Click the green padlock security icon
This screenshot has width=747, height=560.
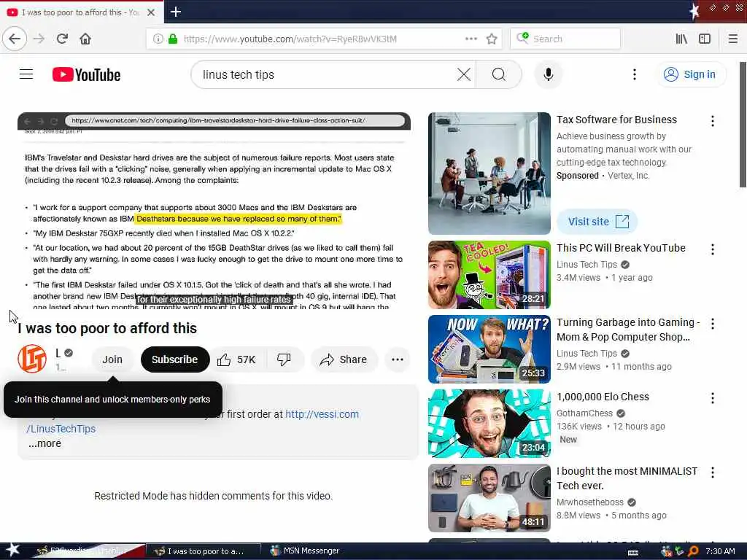173,39
